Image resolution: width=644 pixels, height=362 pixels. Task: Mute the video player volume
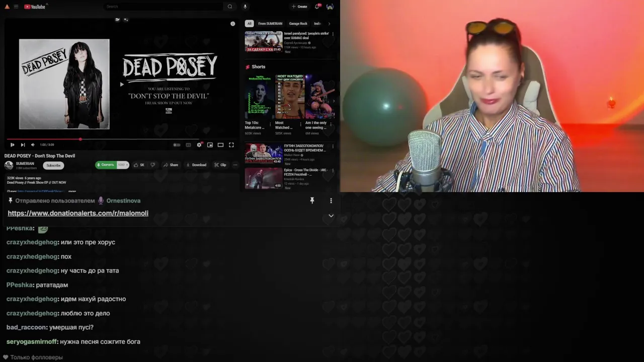[33, 145]
